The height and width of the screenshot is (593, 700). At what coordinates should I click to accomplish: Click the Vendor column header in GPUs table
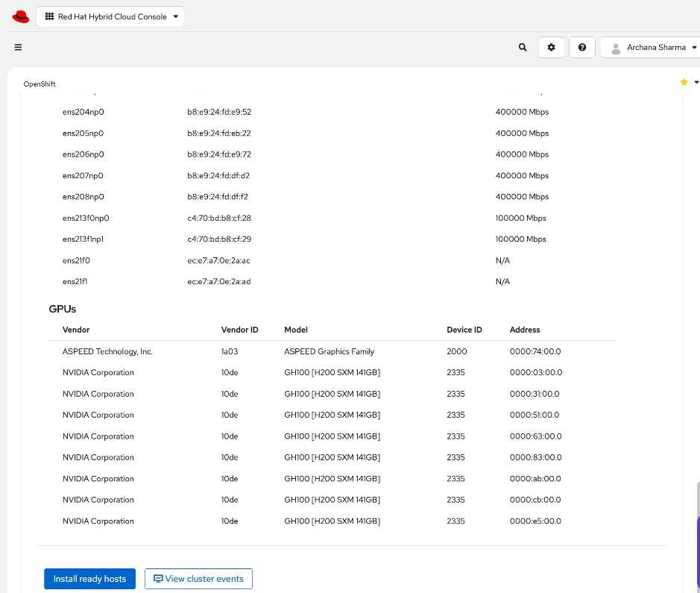click(x=76, y=330)
